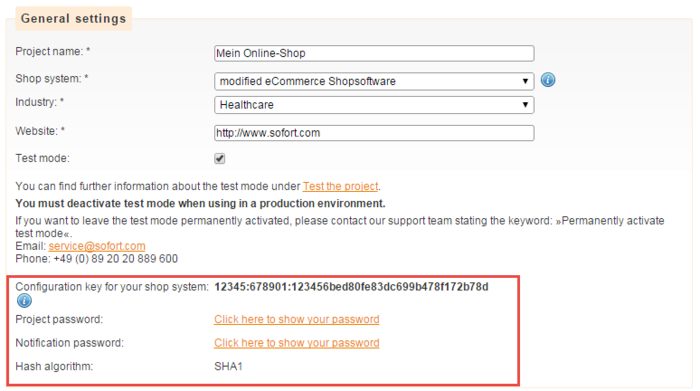The width and height of the screenshot is (700, 391).
Task: Click into the Project name field
Action: click(x=374, y=53)
